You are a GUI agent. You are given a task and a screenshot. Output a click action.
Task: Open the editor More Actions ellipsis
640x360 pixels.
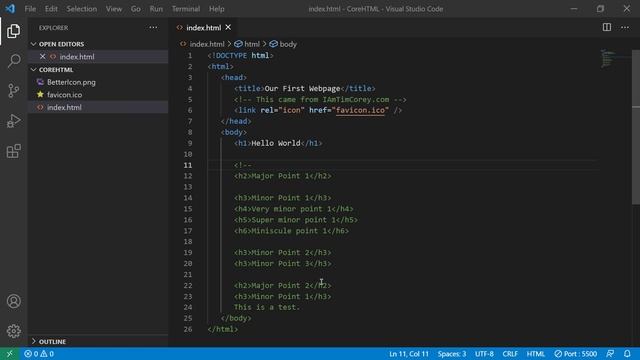point(625,27)
